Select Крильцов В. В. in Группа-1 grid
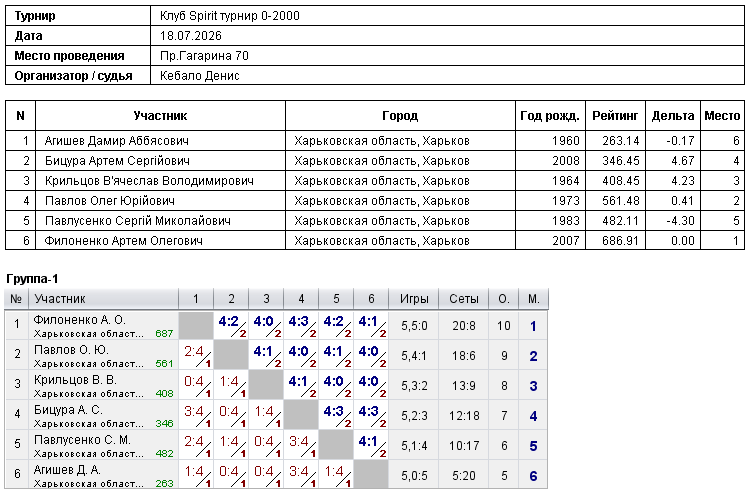 coord(75,380)
